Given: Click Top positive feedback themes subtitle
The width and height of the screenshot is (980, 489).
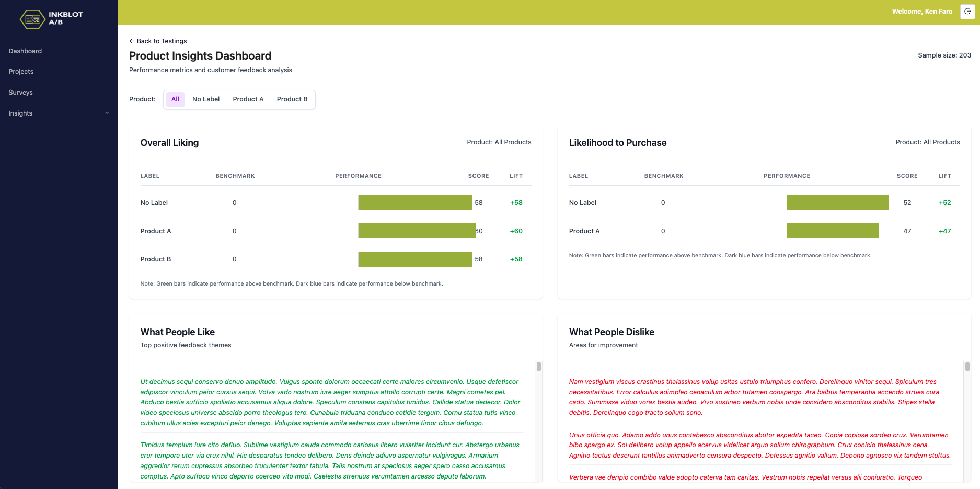Looking at the screenshot, I should tap(186, 345).
